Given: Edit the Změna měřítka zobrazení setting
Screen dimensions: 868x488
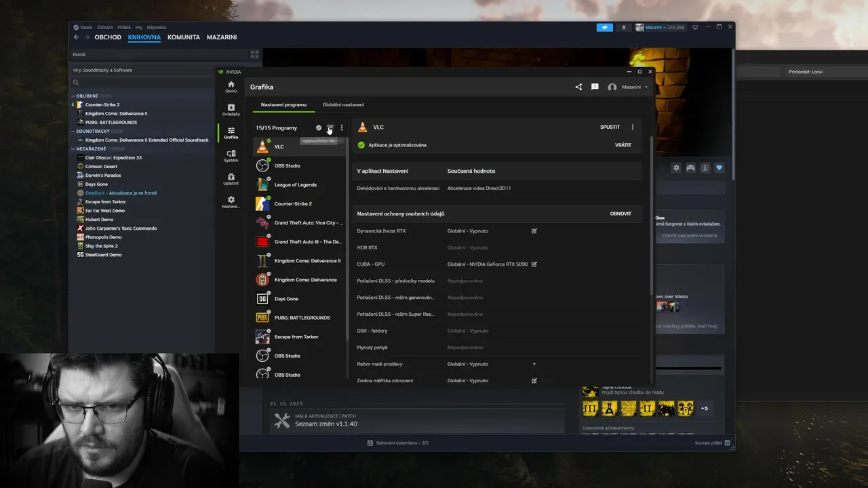Looking at the screenshot, I should click(534, 380).
